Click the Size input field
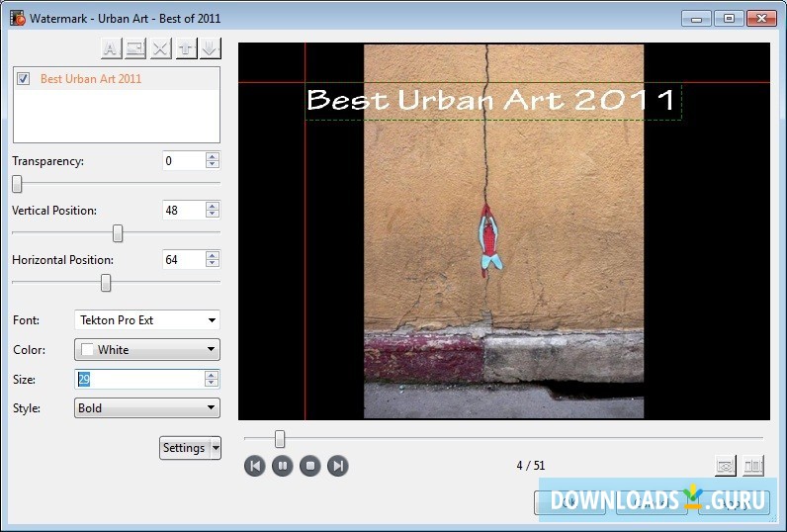Viewport: 787px width, 532px height. 139,380
